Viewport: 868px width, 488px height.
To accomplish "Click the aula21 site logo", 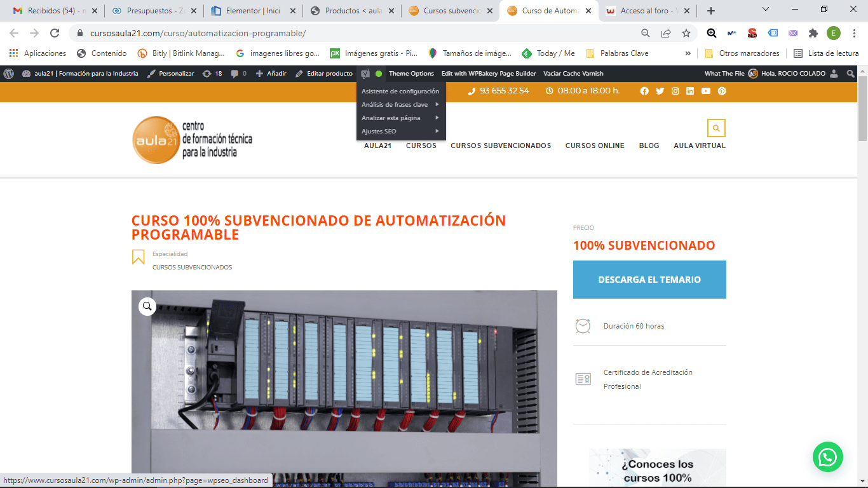I will [x=193, y=140].
